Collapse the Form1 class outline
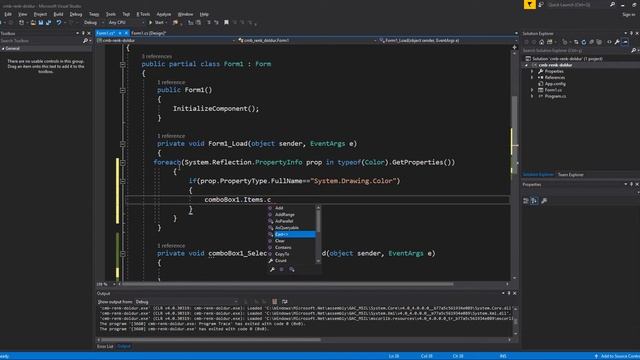Viewport: 640px width, 360px height. pyautogui.click(x=122, y=64)
